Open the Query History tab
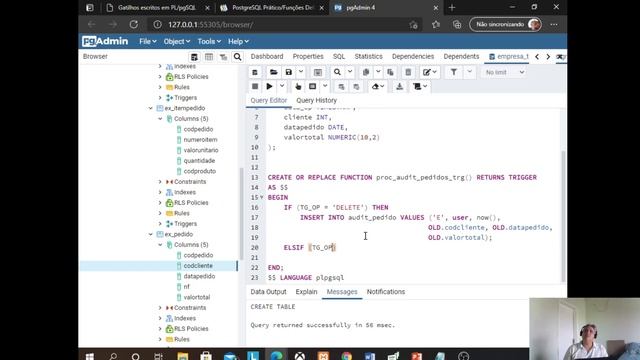640x360 pixels. tap(317, 100)
